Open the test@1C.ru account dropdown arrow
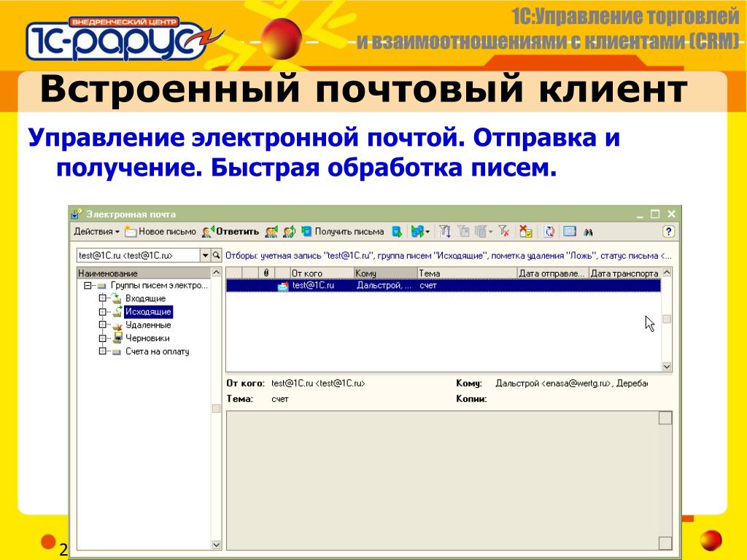 [x=205, y=256]
